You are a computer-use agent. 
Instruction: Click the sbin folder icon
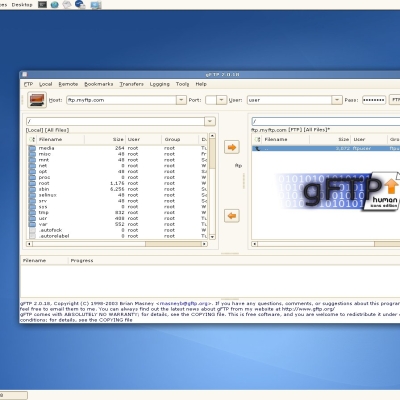coord(32,189)
